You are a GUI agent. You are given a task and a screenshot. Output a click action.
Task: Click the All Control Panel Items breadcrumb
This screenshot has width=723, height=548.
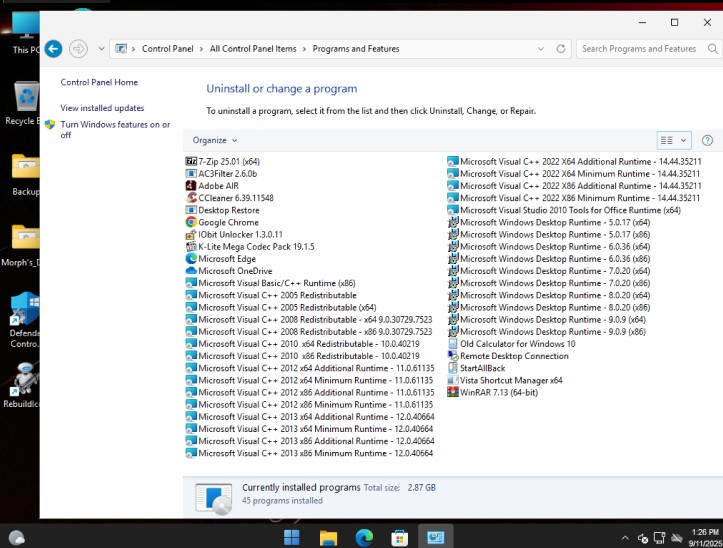coord(253,48)
